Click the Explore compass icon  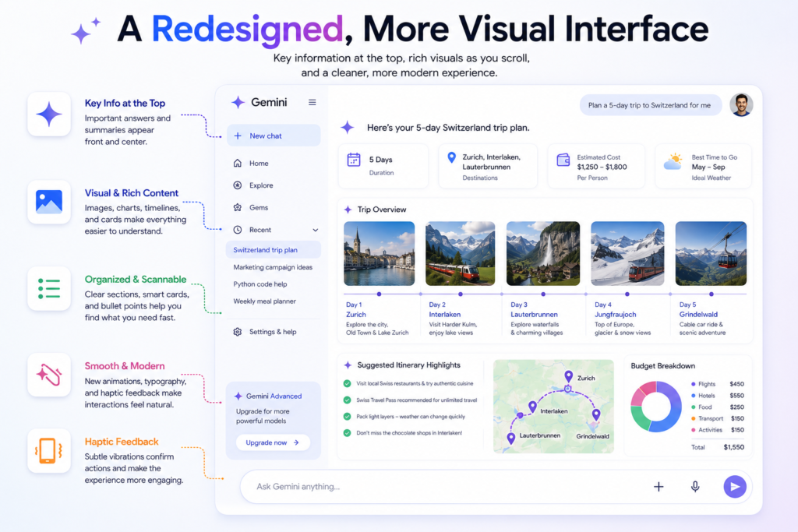point(238,185)
